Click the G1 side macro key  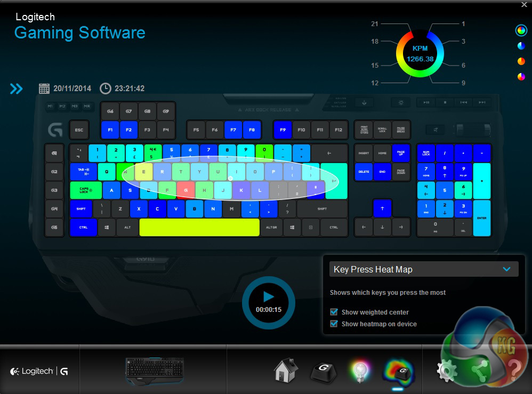click(54, 153)
